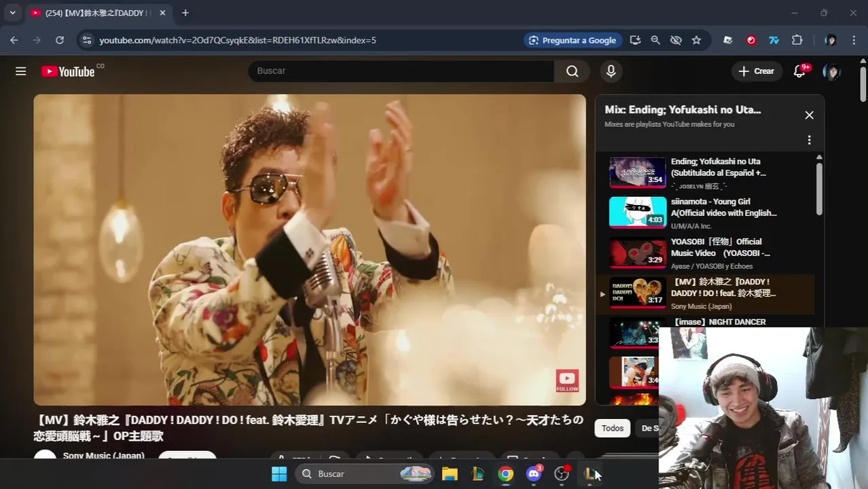The height and width of the screenshot is (489, 868).
Task: Click Preguntar a Google button
Action: tap(572, 40)
